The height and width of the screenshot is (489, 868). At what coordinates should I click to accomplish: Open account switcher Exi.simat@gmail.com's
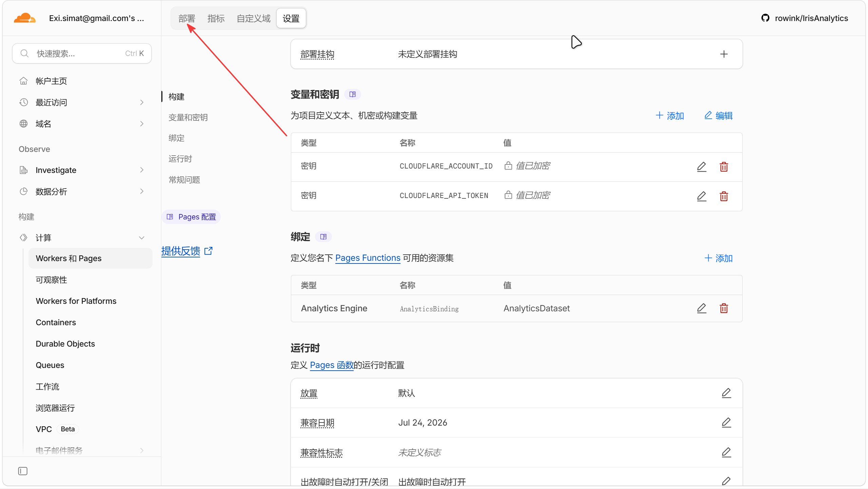pos(97,18)
